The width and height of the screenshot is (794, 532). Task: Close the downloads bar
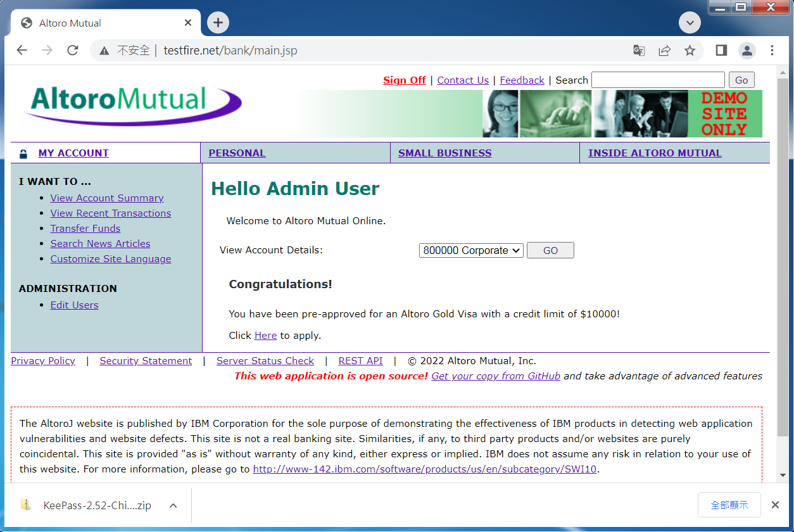click(775, 505)
